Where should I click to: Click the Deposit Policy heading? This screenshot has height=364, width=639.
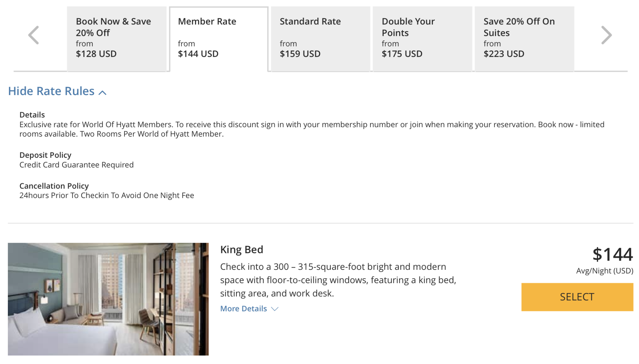(45, 155)
